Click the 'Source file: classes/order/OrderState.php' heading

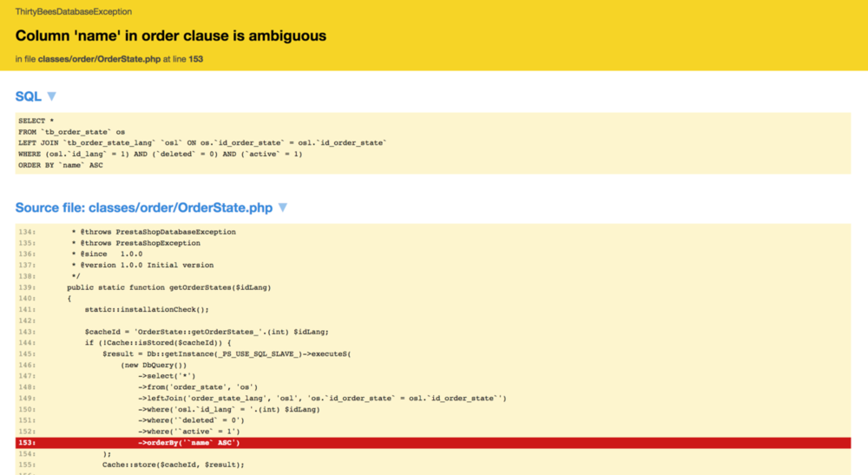(144, 208)
